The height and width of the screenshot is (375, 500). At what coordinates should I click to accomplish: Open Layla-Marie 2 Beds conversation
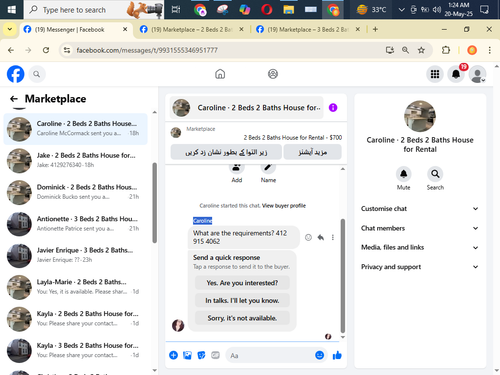pos(76,287)
